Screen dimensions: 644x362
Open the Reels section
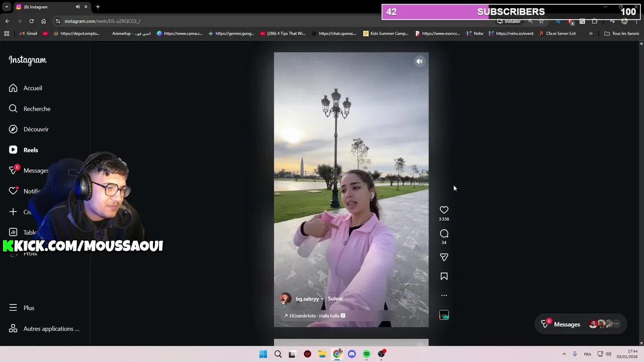[24, 150]
